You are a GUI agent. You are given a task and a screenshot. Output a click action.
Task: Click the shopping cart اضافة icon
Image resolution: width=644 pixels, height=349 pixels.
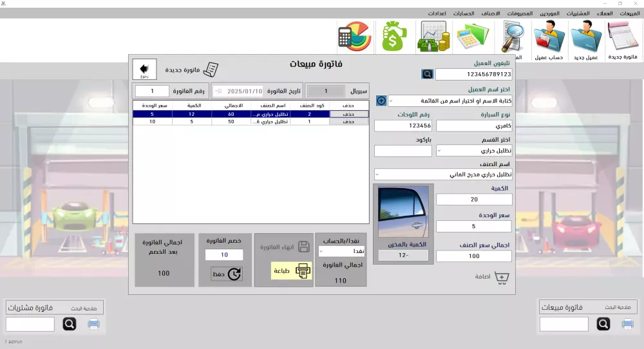point(502,278)
